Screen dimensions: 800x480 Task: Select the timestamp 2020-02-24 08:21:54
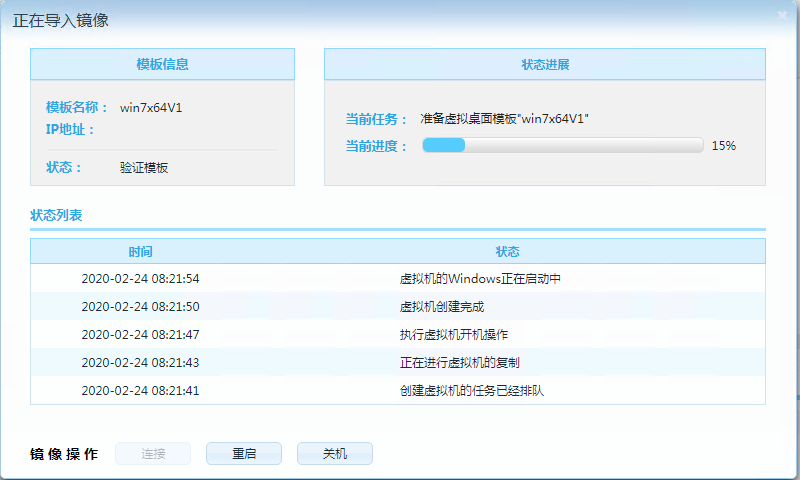(x=140, y=279)
